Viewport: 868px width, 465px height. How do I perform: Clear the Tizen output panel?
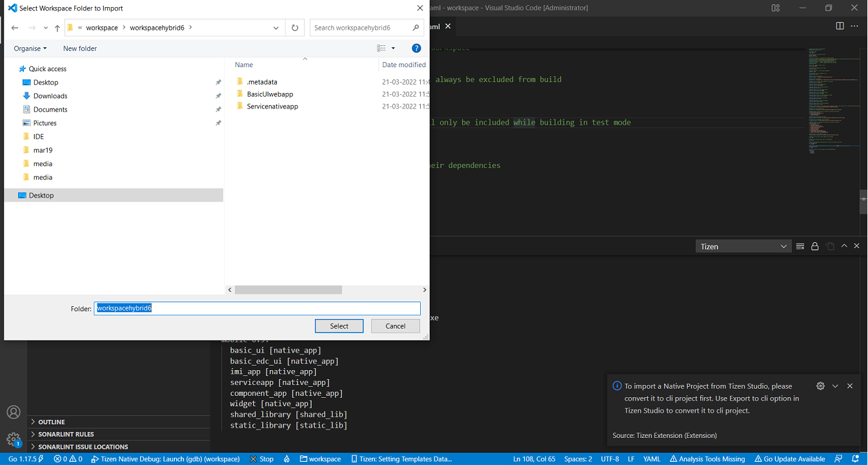coord(800,246)
